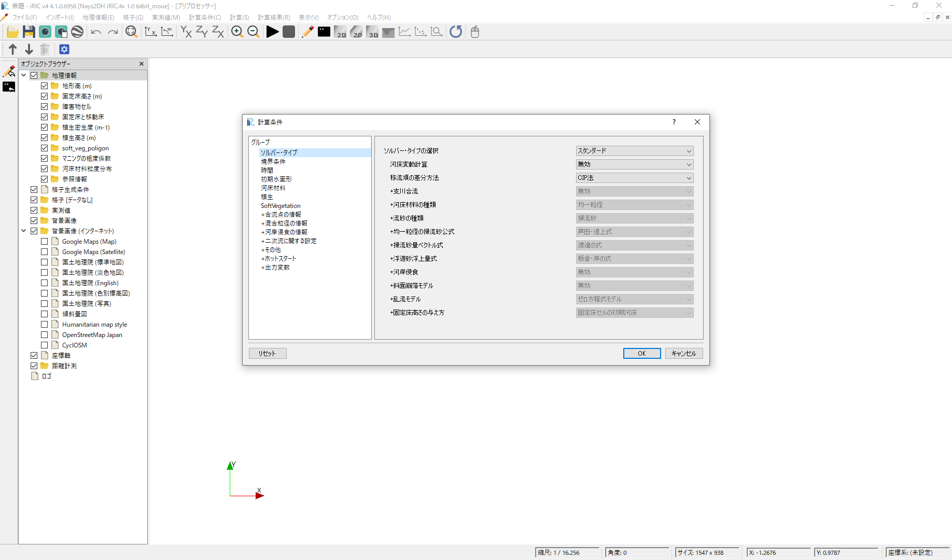The width and height of the screenshot is (952, 560).
Task: Open a project with the folder icon
Action: pos(12,32)
